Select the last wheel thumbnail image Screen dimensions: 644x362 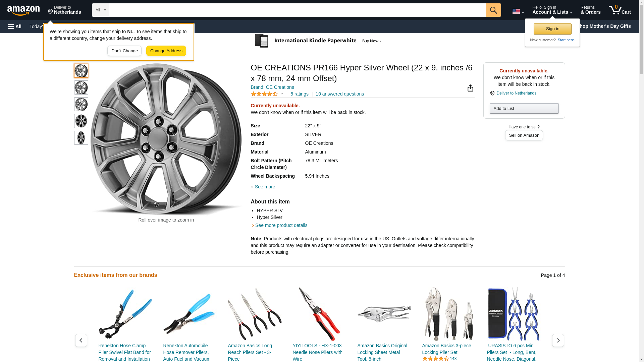[81, 138]
